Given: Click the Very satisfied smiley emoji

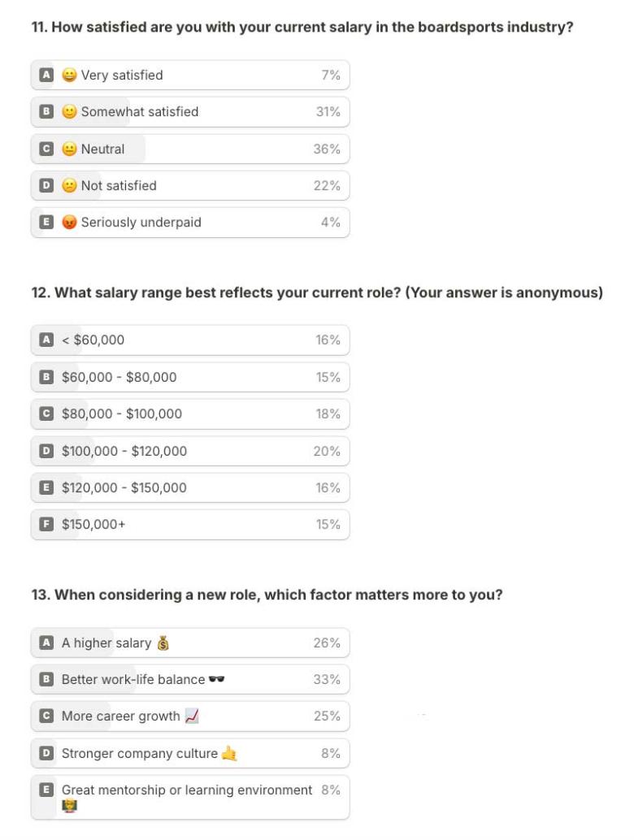Looking at the screenshot, I should 70,76.
